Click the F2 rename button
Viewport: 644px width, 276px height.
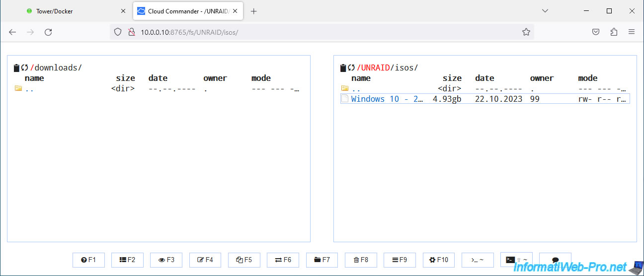(127, 260)
